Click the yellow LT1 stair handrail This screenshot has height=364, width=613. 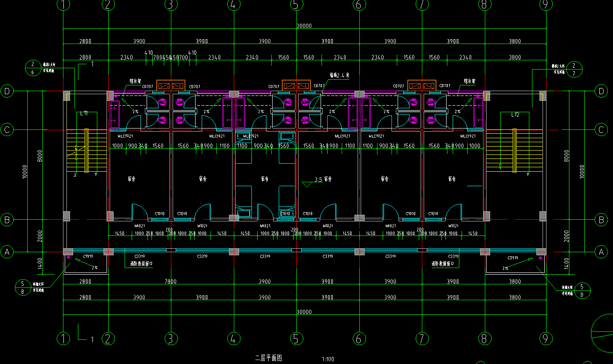coord(87,151)
